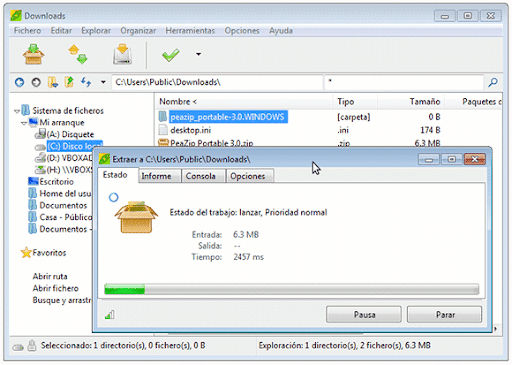Viewport: 512px width, 365px height.
Task: Close the Extraer a dialog window
Action: pos(475,159)
